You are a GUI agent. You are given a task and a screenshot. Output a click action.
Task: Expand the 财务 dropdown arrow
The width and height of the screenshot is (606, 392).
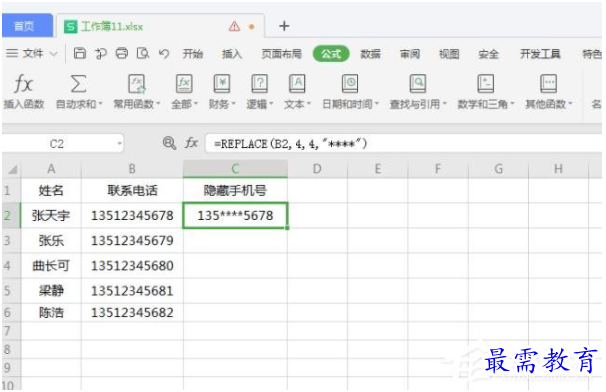233,104
